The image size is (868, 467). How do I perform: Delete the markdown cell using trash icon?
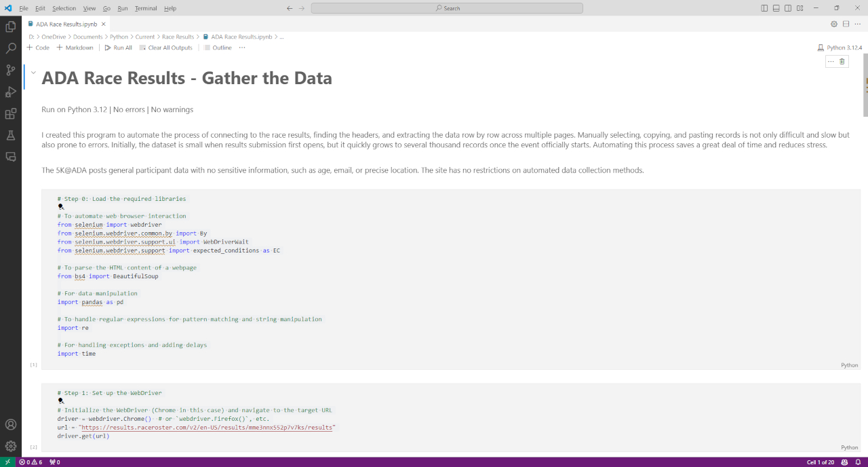tap(842, 61)
